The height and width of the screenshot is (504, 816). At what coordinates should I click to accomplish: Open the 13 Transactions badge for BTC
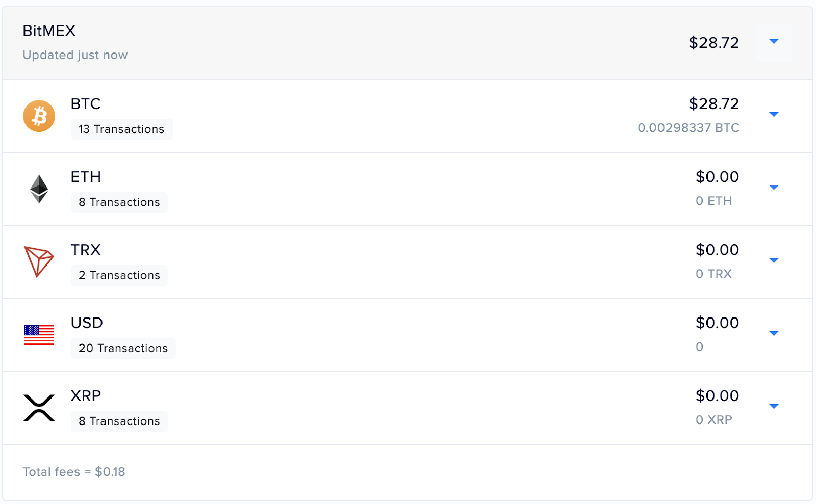(x=122, y=129)
